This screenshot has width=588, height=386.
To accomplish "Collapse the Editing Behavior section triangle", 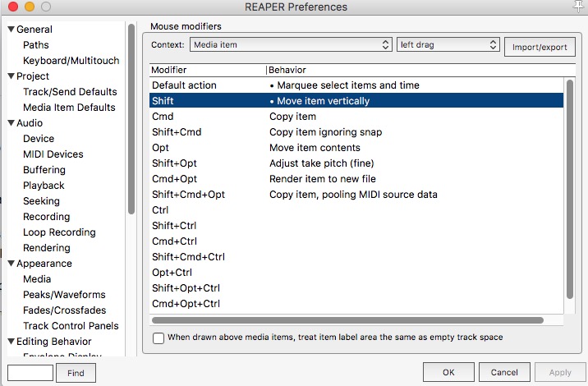I will [x=11, y=342].
